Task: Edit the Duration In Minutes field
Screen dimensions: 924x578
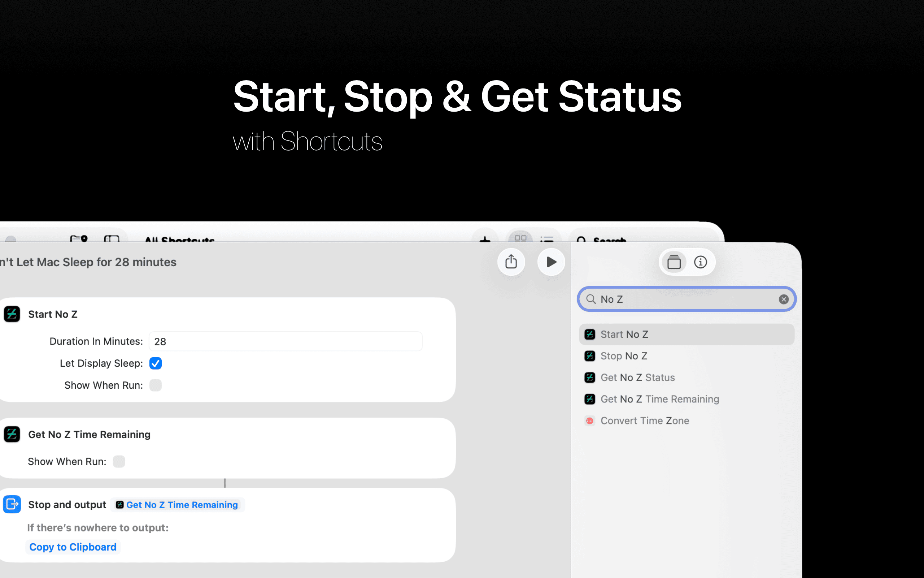Action: coord(286,341)
